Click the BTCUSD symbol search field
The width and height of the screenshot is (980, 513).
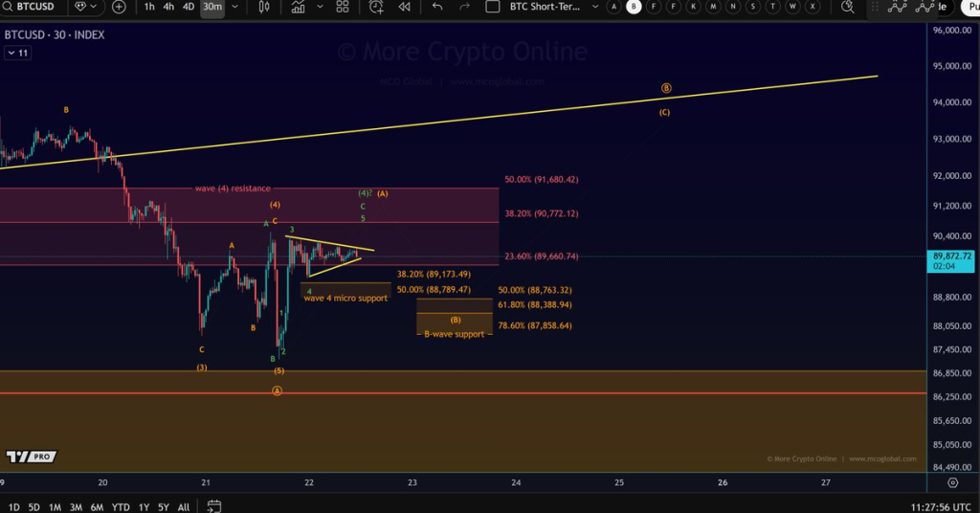click(x=28, y=7)
